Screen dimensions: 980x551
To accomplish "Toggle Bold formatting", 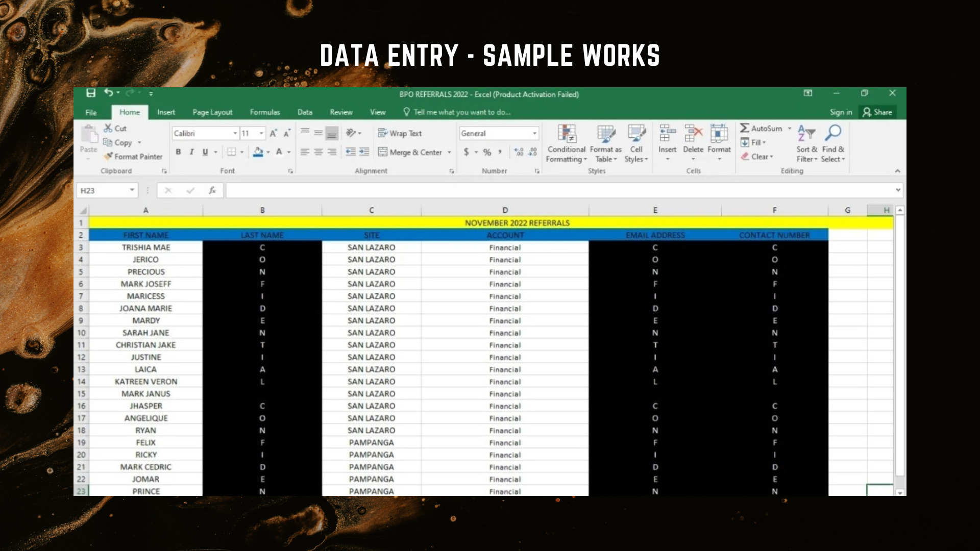I will 178,152.
